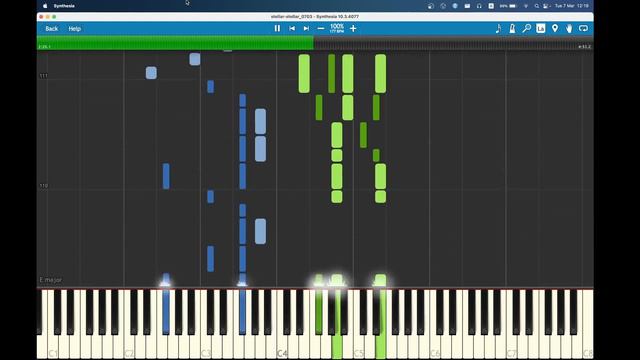
Task: Skip forward to the next section
Action: [x=306, y=29]
